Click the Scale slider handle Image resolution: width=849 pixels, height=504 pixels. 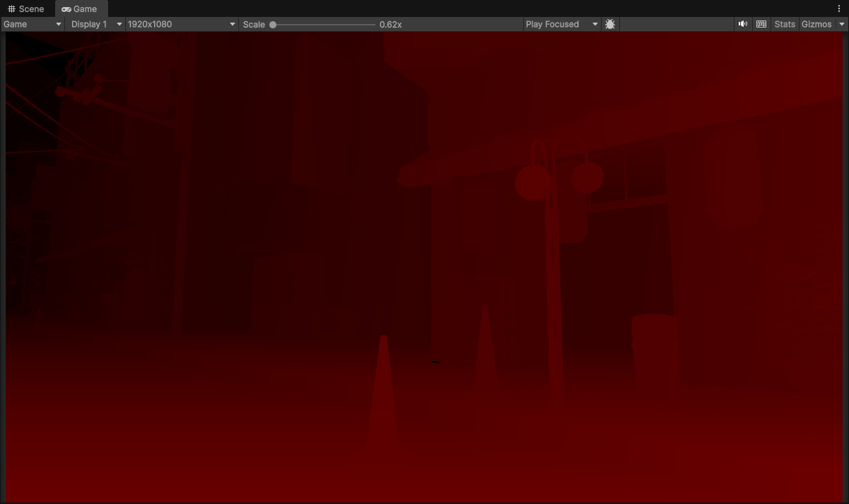pyautogui.click(x=273, y=25)
